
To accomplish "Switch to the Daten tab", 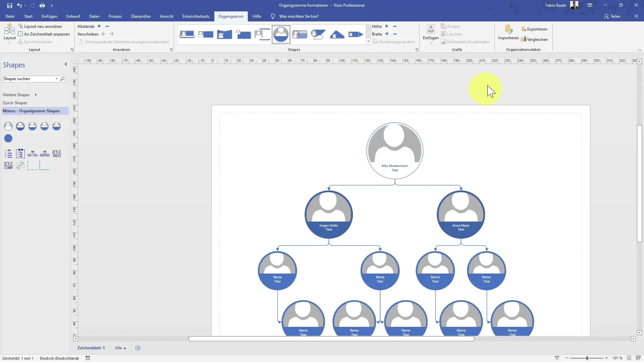I will coord(94,16).
